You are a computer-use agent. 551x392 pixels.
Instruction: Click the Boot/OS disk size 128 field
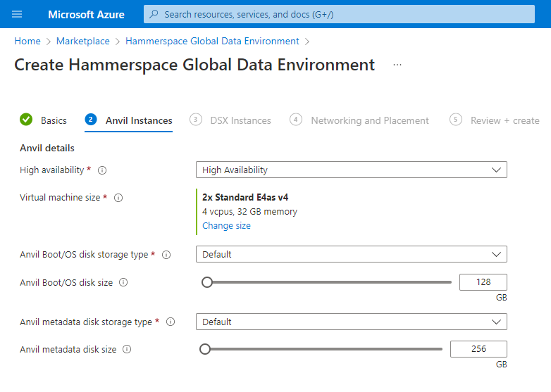click(483, 282)
